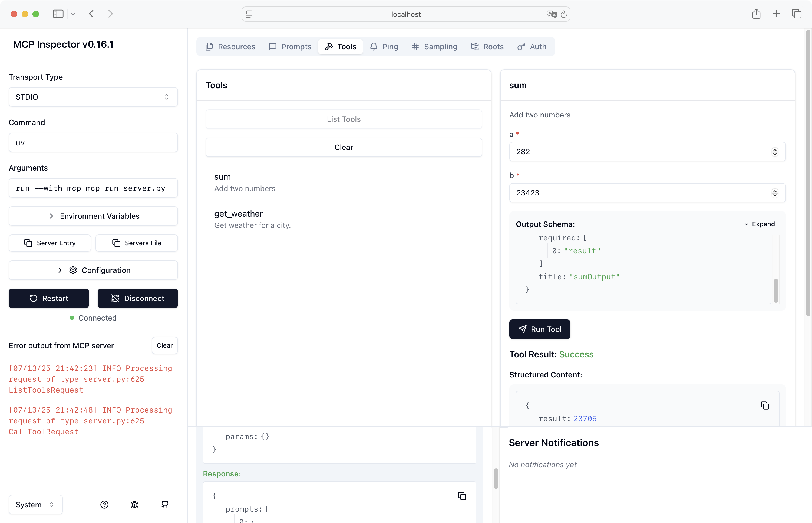812x523 pixels.
Task: Click the bug report icon
Action: point(135,504)
